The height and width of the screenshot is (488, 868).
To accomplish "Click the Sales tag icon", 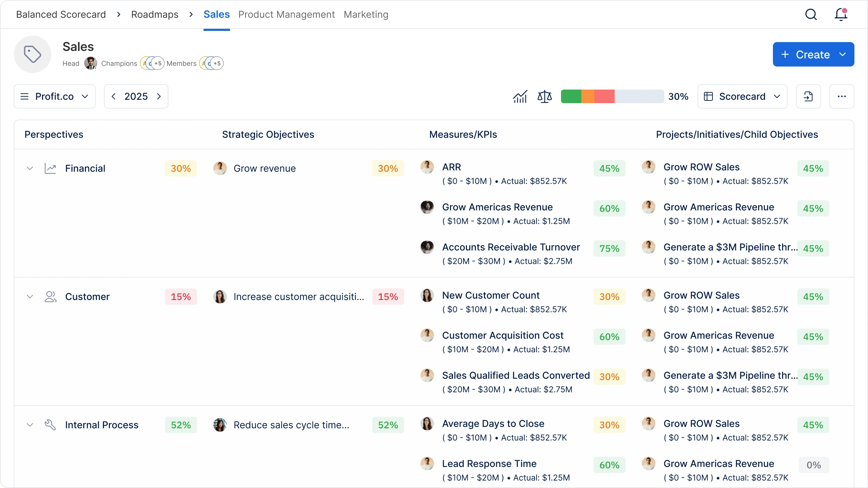I will click(33, 54).
